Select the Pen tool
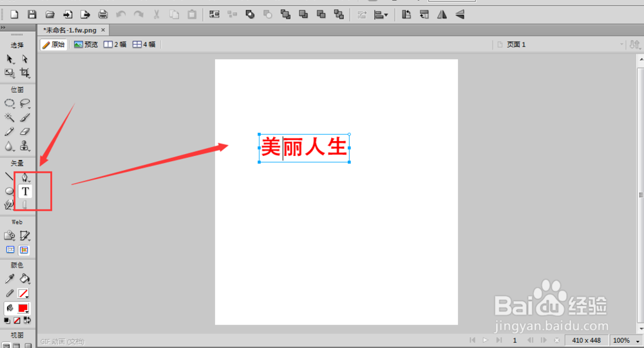This screenshot has height=348, width=644. [x=25, y=177]
